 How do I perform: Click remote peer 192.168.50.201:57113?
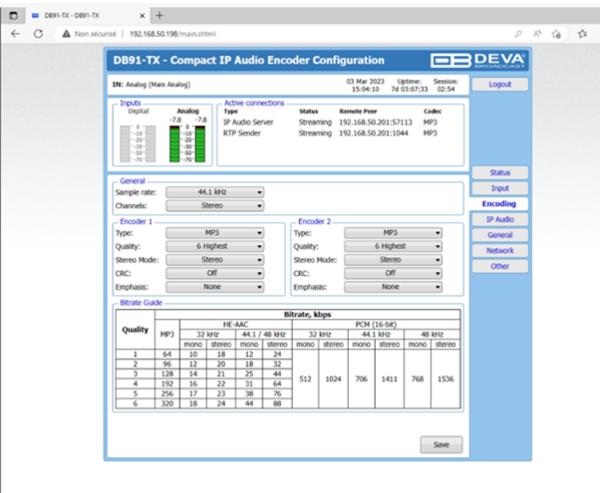point(375,122)
